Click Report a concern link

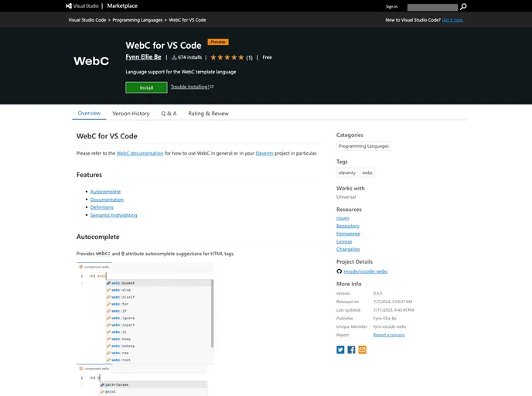[x=389, y=335]
